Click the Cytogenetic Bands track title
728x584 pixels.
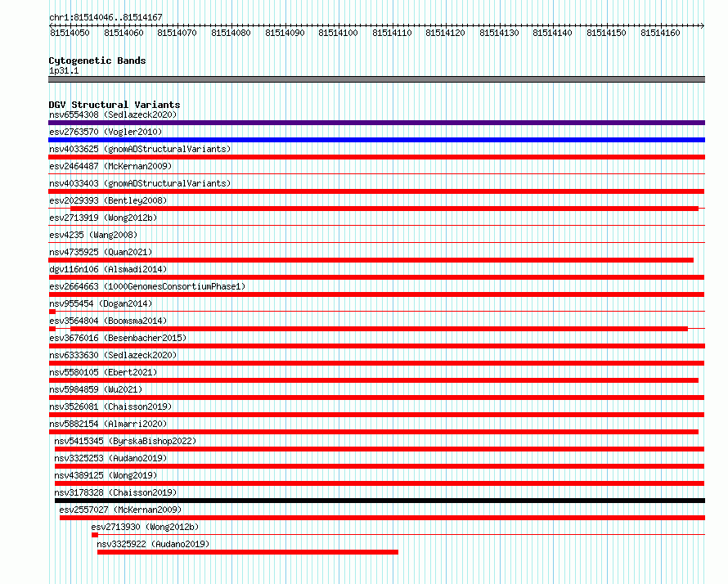pos(97,61)
